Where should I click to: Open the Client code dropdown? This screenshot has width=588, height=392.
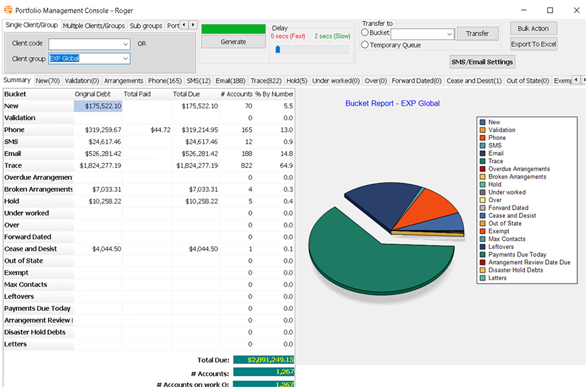(125, 44)
